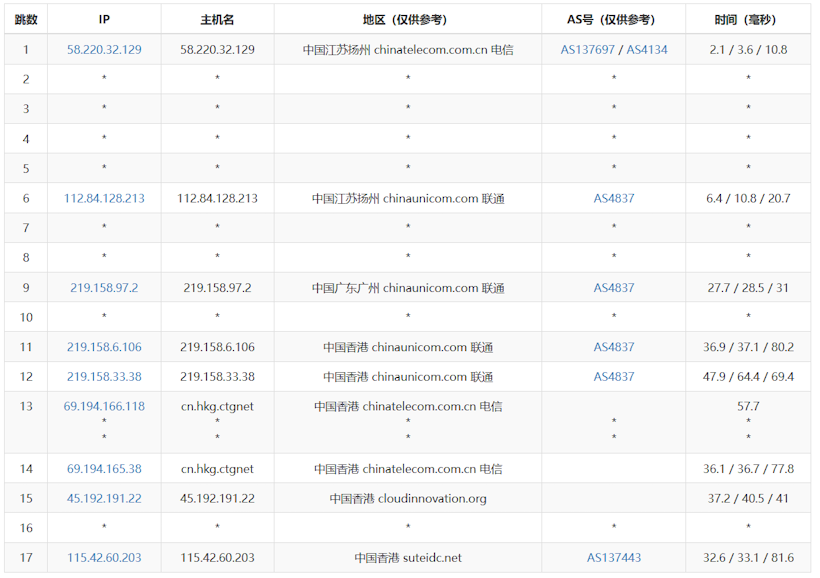
Task: Open the 69.194.166.118 IP link
Action: 104,406
